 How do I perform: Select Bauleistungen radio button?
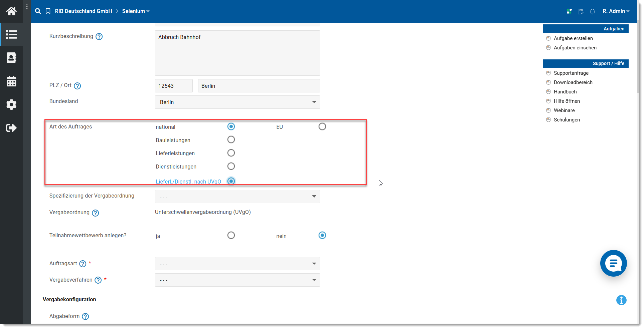point(231,139)
